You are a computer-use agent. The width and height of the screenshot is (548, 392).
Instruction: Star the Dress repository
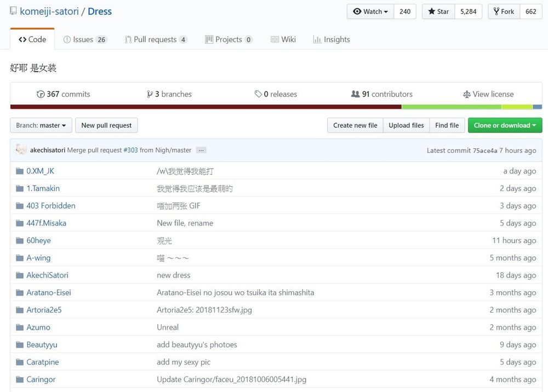click(438, 11)
